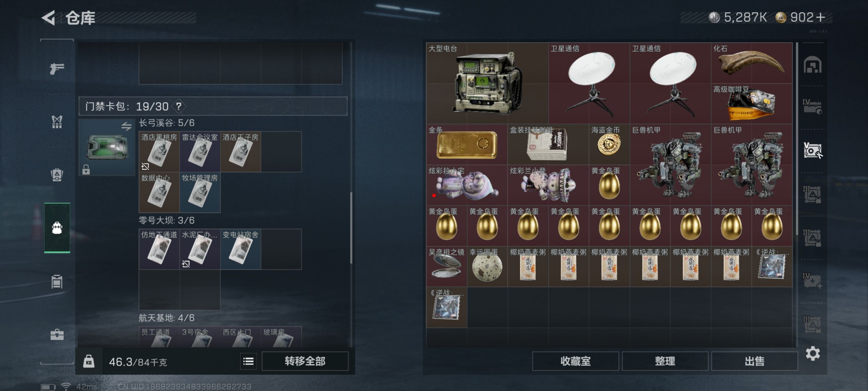The image size is (868, 391).
Task: Toggle the swap arrows on keycard case
Action: (126, 126)
